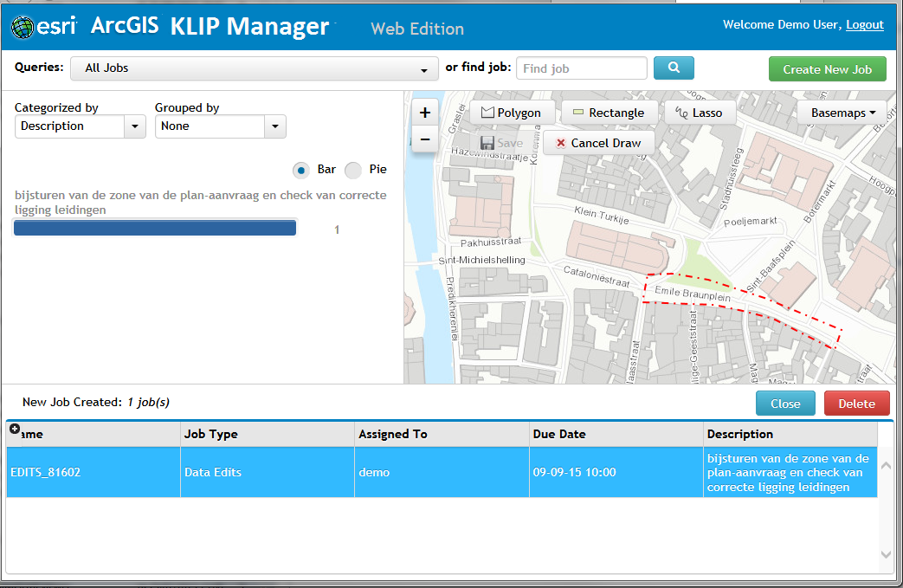Click the blue bar in the chart
Viewport: 903px width, 588px height.
(155, 228)
